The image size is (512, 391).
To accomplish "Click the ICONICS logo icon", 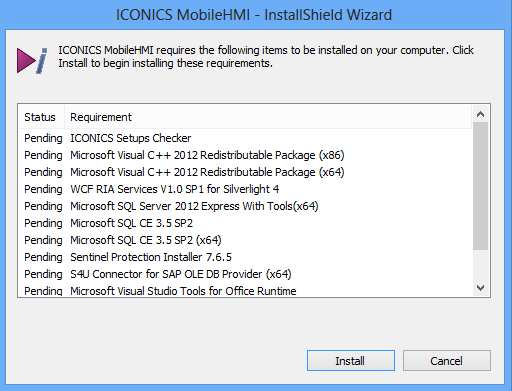I will tap(32, 60).
